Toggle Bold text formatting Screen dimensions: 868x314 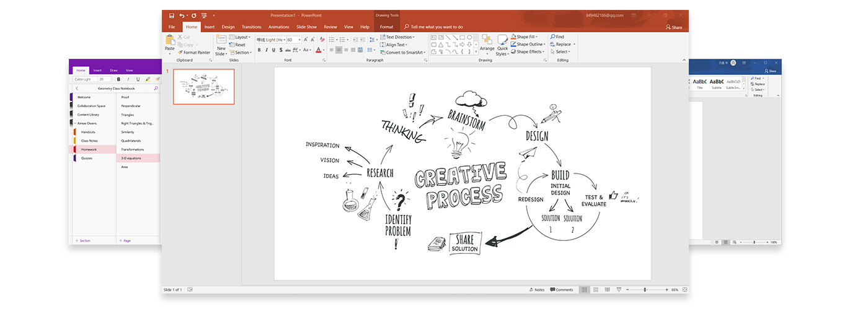(x=259, y=50)
